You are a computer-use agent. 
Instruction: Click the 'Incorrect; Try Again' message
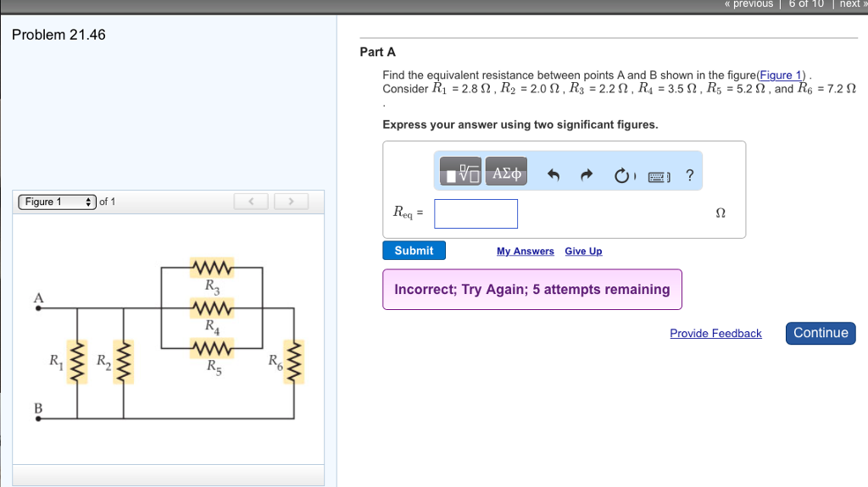(532, 290)
